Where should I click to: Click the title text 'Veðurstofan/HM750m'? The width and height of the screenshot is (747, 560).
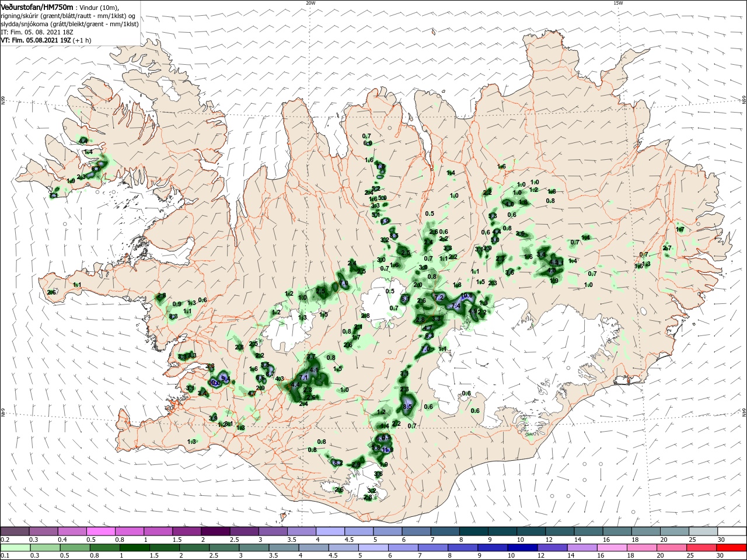(37, 6)
